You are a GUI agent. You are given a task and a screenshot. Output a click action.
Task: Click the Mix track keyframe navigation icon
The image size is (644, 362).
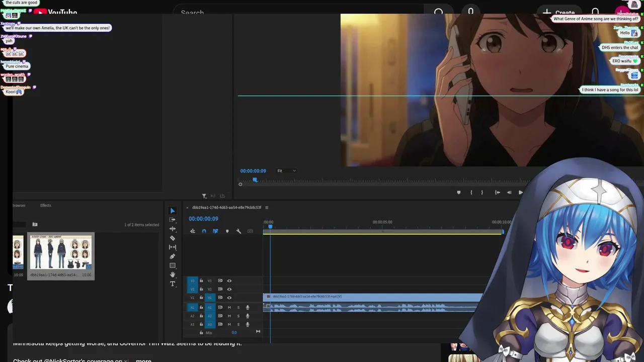(258, 331)
